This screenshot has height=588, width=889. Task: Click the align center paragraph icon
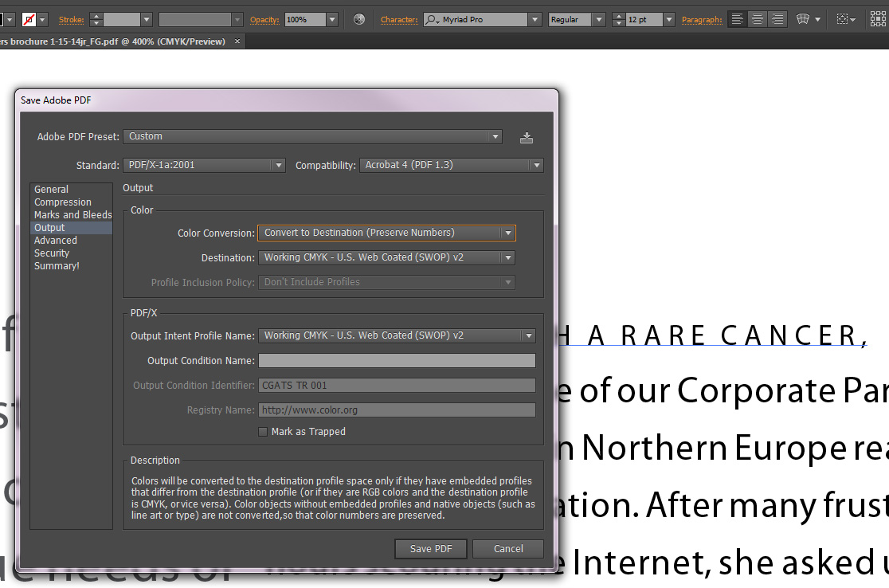[758, 19]
